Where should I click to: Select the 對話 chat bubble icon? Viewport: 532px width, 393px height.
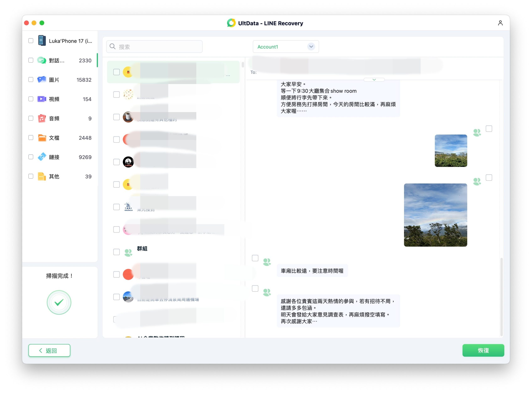42,60
